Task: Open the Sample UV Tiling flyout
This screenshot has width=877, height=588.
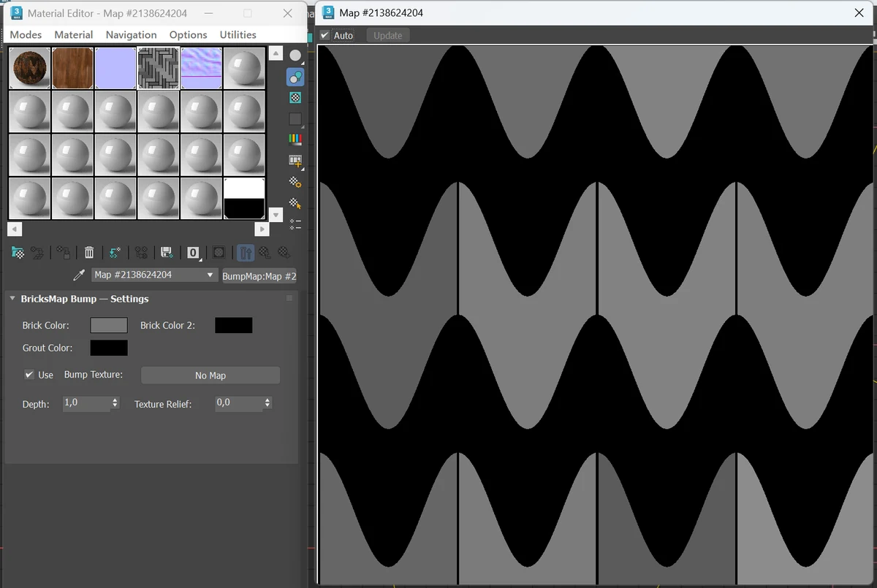Action: click(x=295, y=118)
